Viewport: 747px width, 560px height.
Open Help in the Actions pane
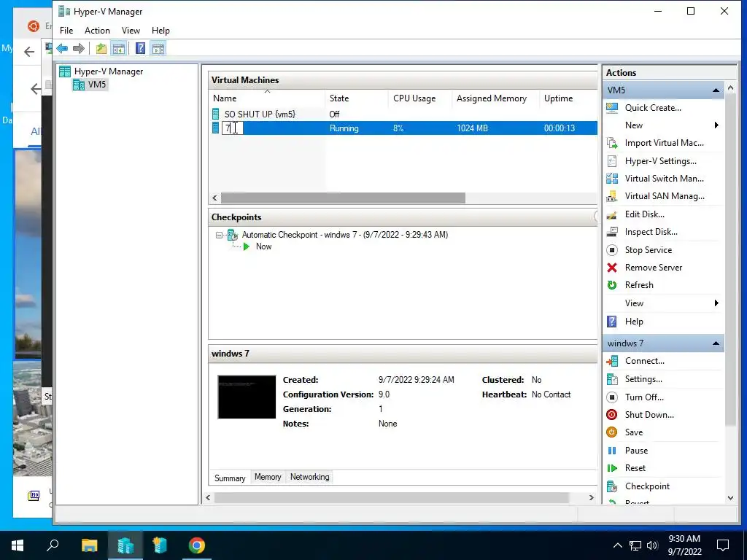pyautogui.click(x=634, y=322)
